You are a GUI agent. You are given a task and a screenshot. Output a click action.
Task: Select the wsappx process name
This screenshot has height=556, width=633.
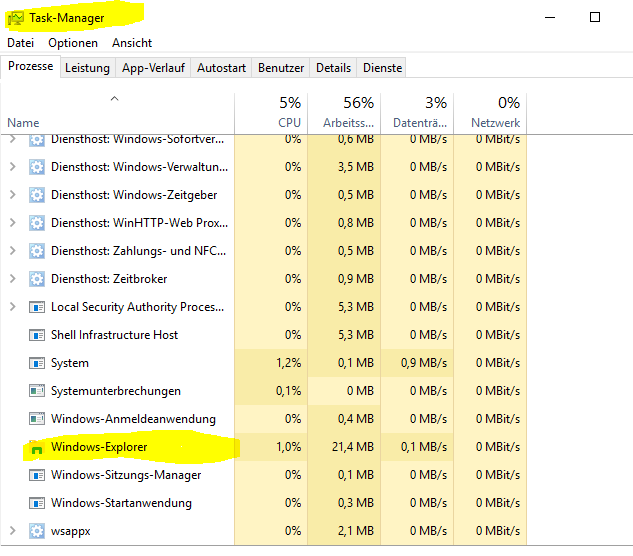click(x=71, y=531)
